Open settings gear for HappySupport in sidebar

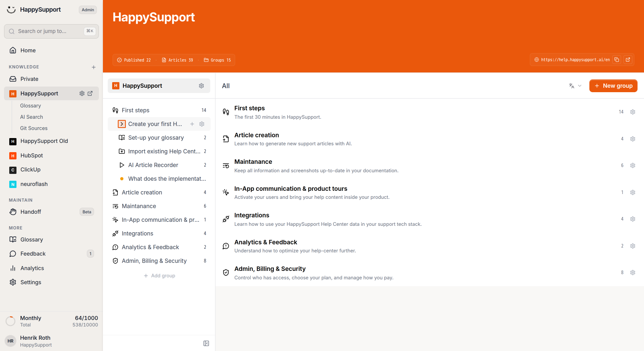click(x=82, y=93)
